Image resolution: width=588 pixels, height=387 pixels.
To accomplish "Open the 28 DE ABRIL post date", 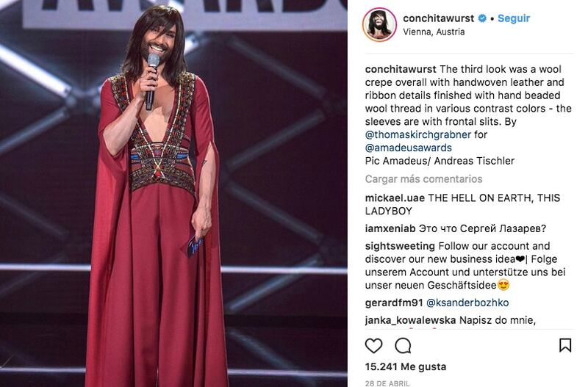I will (387, 383).
